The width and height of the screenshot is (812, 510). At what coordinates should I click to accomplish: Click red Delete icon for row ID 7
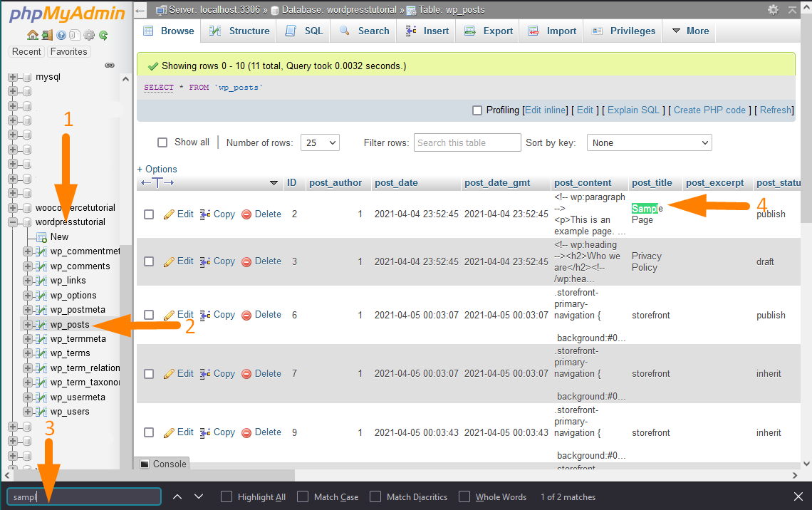pos(246,374)
